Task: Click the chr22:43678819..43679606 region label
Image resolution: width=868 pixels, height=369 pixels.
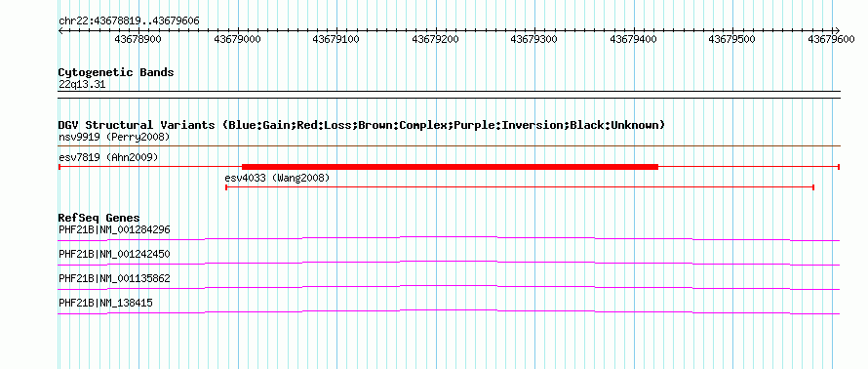Action: coord(129,21)
